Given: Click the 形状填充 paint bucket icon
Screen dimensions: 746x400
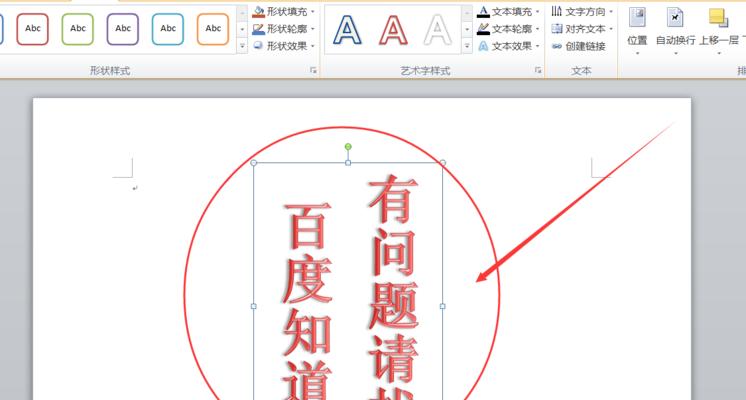Looking at the screenshot, I should click(258, 11).
